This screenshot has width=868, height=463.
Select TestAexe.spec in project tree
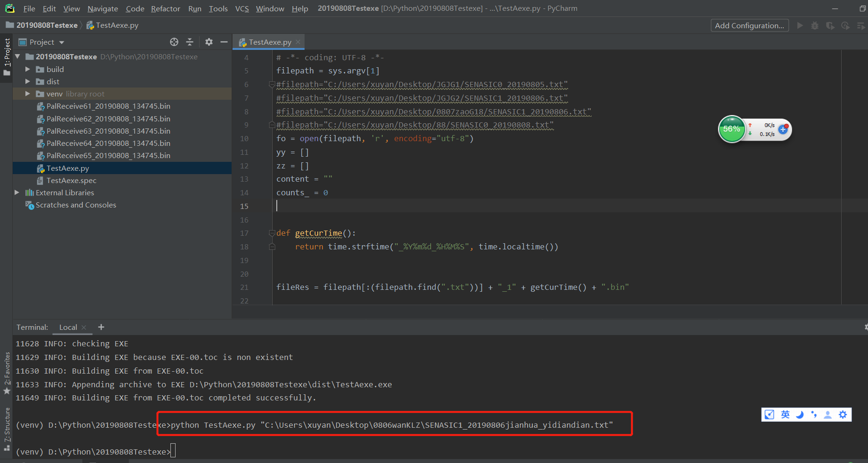71,180
